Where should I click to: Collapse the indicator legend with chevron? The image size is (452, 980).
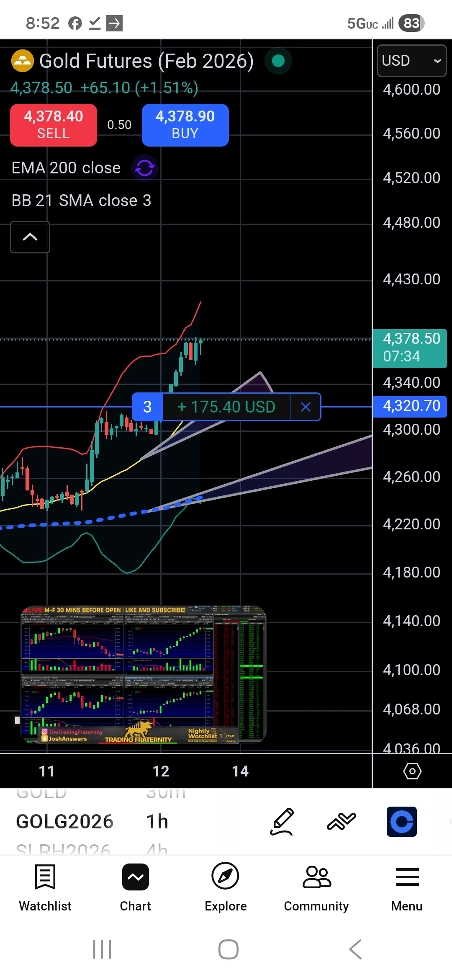[30, 237]
